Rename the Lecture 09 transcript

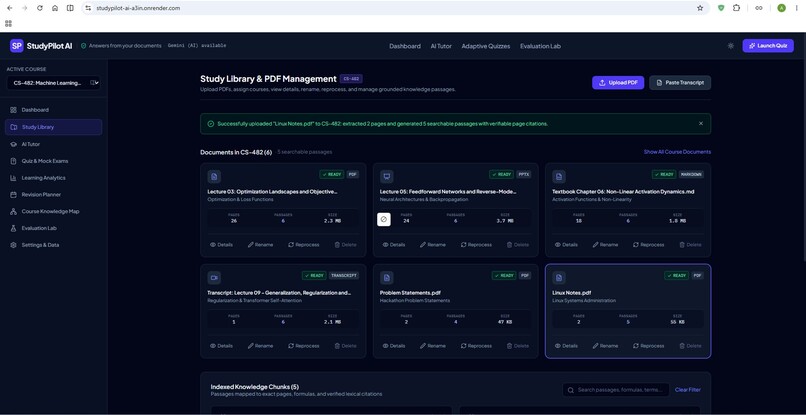pos(261,346)
